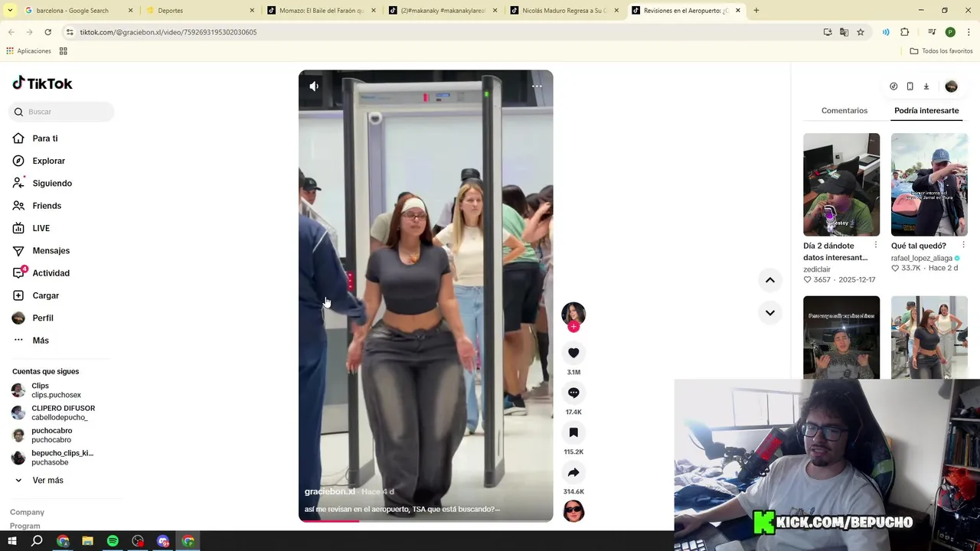Open the Chrome extensions puzzle icon
This screenshot has width=980, height=551.
[x=904, y=32]
